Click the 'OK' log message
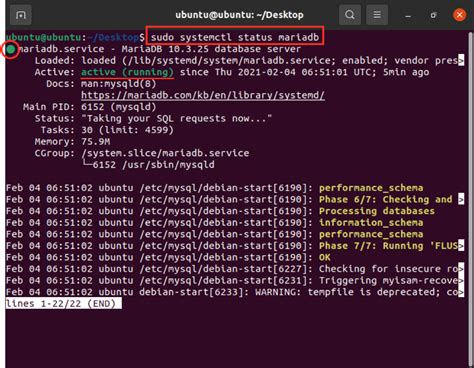Image resolution: width=474 pixels, height=368 pixels. tap(325, 257)
